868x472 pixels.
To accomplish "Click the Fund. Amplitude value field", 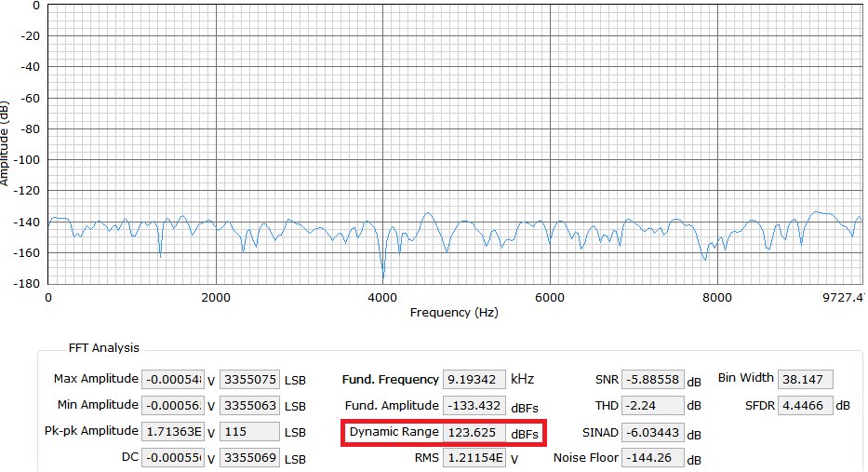I will pos(474,406).
